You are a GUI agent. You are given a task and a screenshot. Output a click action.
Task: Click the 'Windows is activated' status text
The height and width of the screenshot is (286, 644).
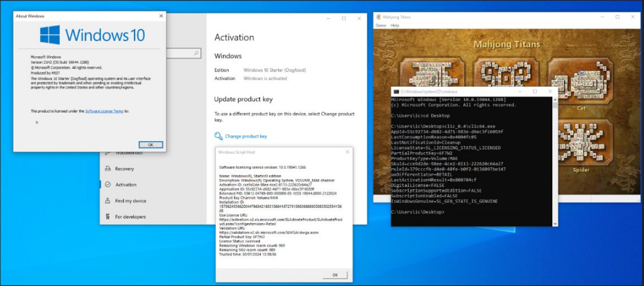point(265,78)
